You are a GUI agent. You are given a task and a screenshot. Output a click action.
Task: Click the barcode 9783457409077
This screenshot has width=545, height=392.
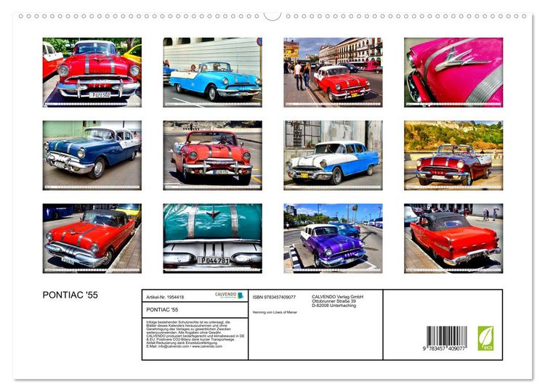pos(445,339)
